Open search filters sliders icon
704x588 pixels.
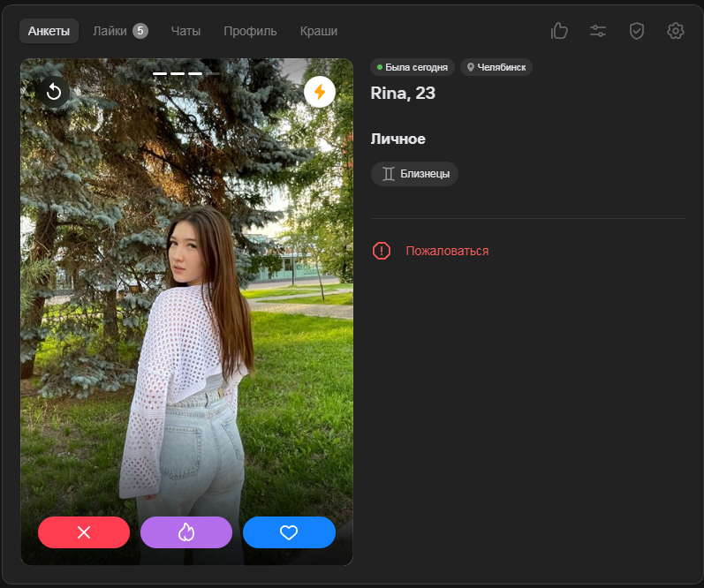(x=598, y=31)
